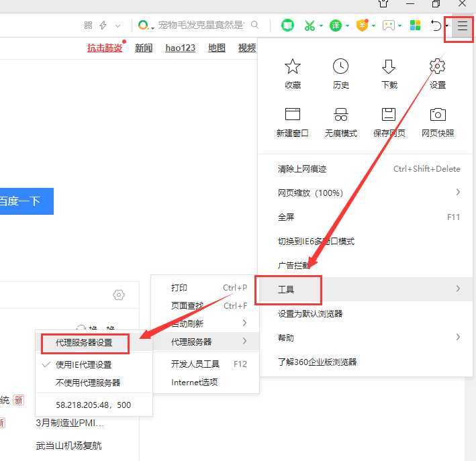The image size is (476, 461).
Task: Choose 全屏 fullscreen menu entry
Action: pyautogui.click(x=365, y=217)
